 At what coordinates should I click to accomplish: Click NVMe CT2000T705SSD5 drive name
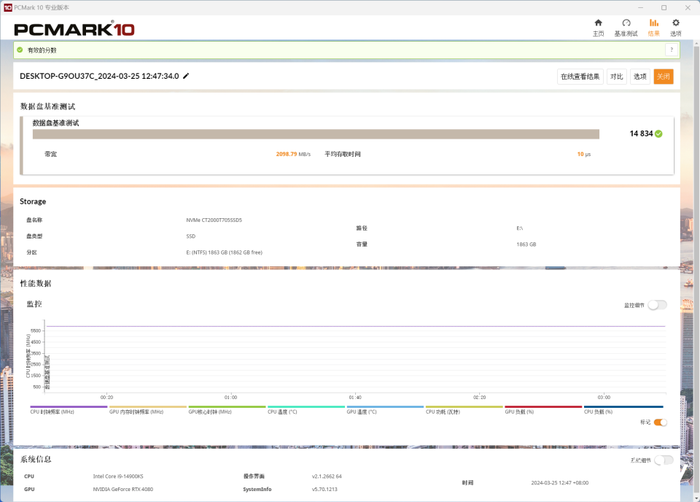coord(214,220)
